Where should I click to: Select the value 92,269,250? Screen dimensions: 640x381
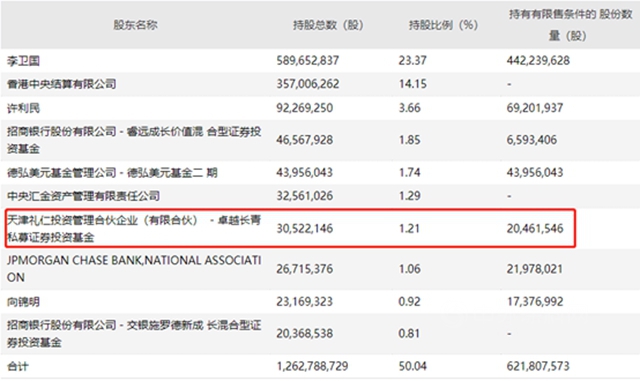tap(304, 108)
